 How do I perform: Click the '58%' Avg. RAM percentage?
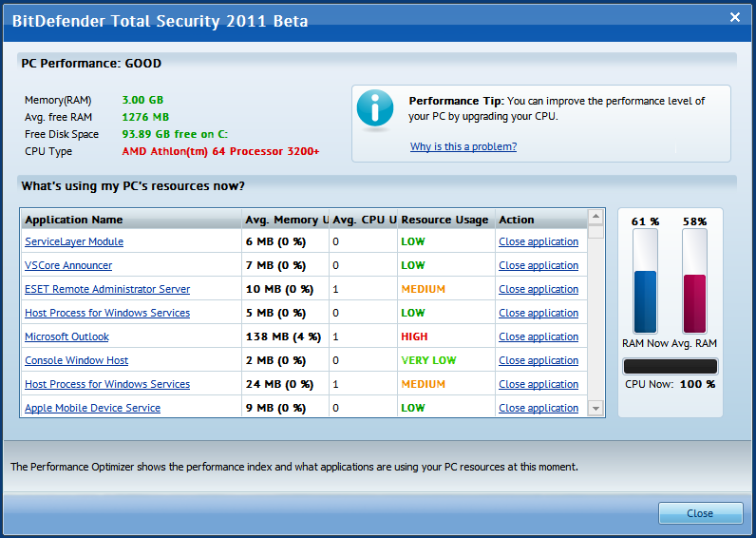[x=695, y=221]
